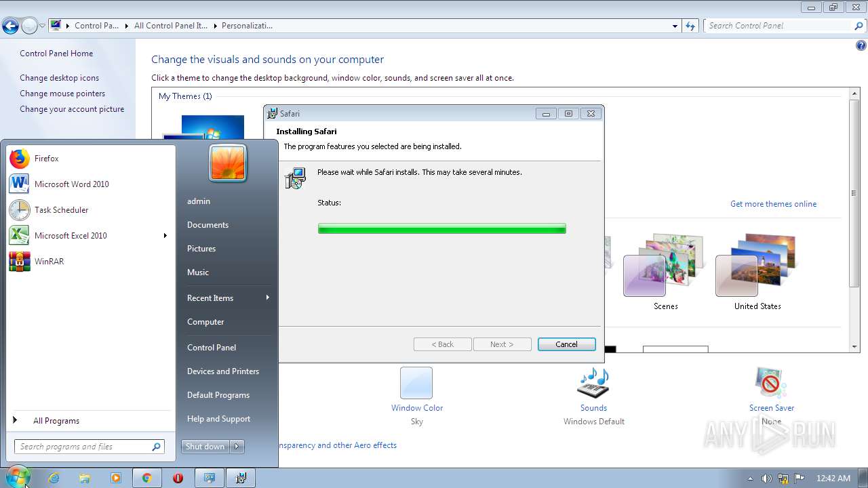The width and height of the screenshot is (868, 488).
Task: Click the Search Control Panel field
Action: [785, 26]
